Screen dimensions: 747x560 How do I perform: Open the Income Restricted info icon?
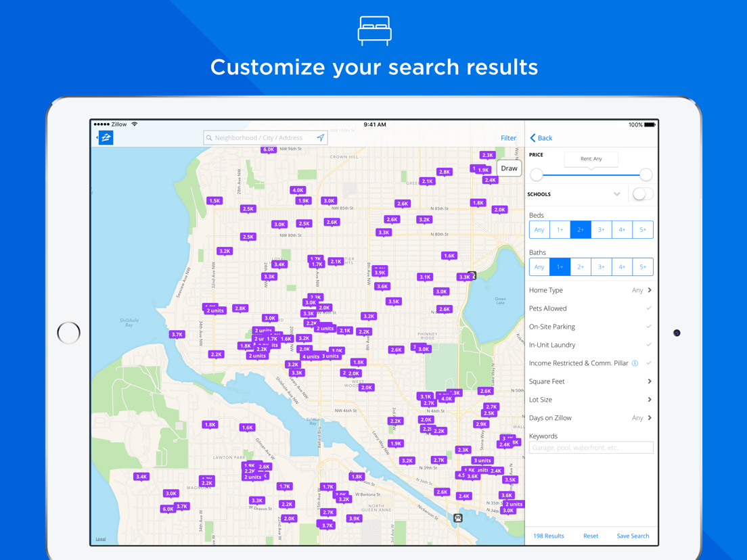pyautogui.click(x=635, y=363)
